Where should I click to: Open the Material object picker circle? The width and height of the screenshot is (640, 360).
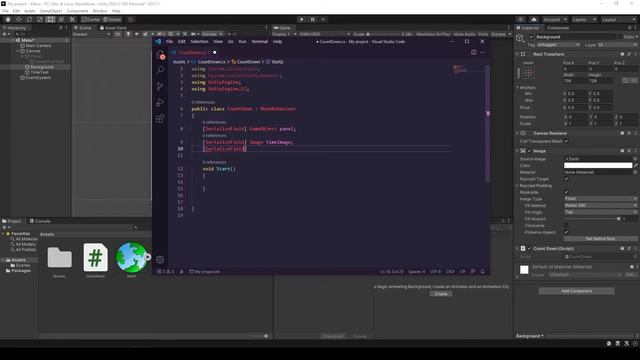pos(635,172)
